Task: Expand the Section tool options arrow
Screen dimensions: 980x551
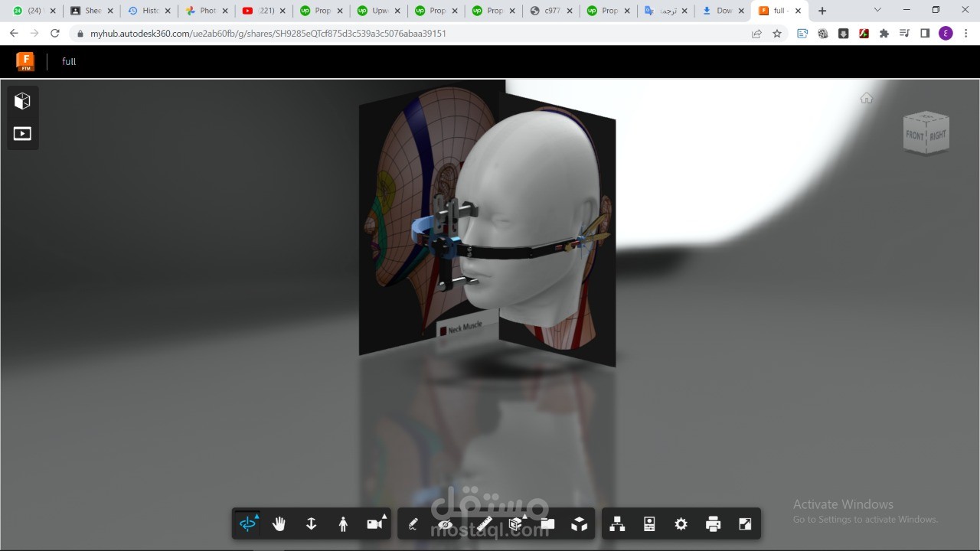Action: (524, 517)
